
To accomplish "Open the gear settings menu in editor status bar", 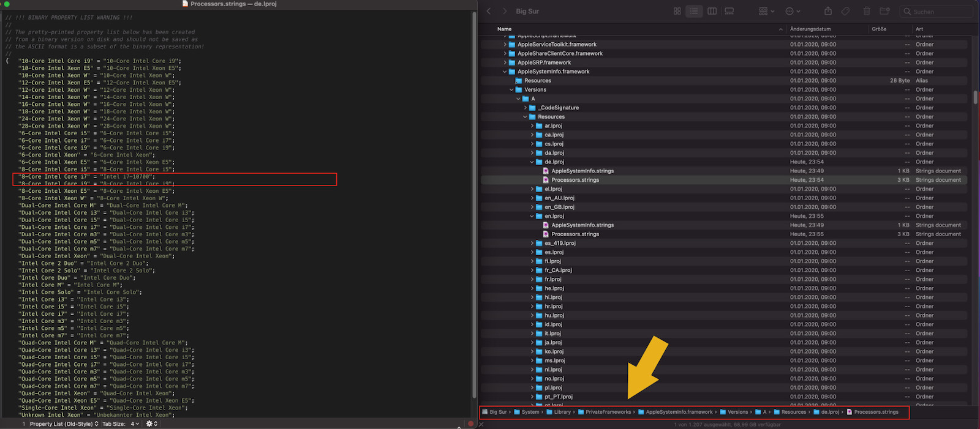I will (x=151, y=424).
